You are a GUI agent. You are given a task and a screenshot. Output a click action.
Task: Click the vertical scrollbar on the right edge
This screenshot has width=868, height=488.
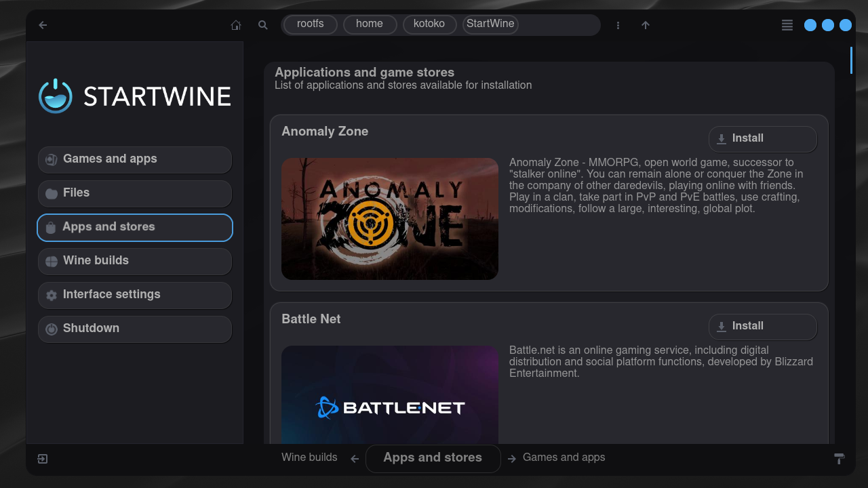tap(851, 60)
